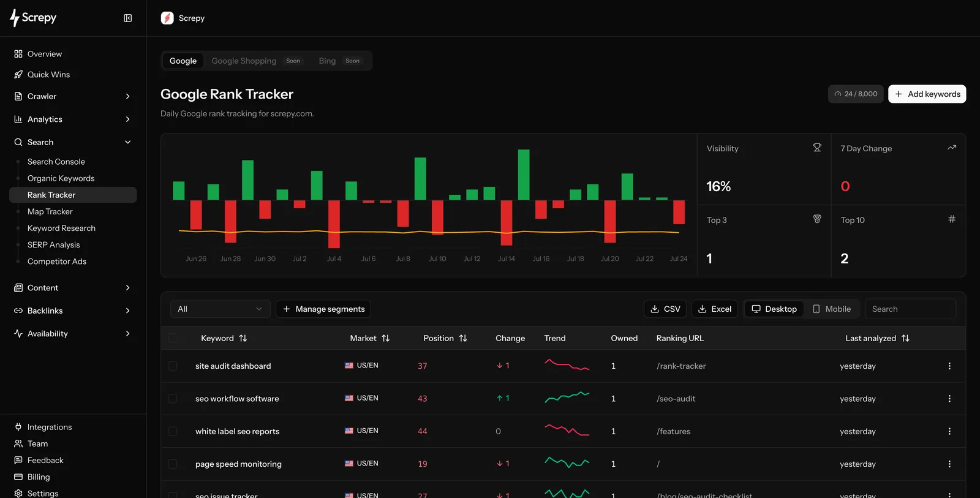Image resolution: width=980 pixels, height=498 pixels.
Task: Click the Screpy logo in sidebar
Action: (33, 18)
